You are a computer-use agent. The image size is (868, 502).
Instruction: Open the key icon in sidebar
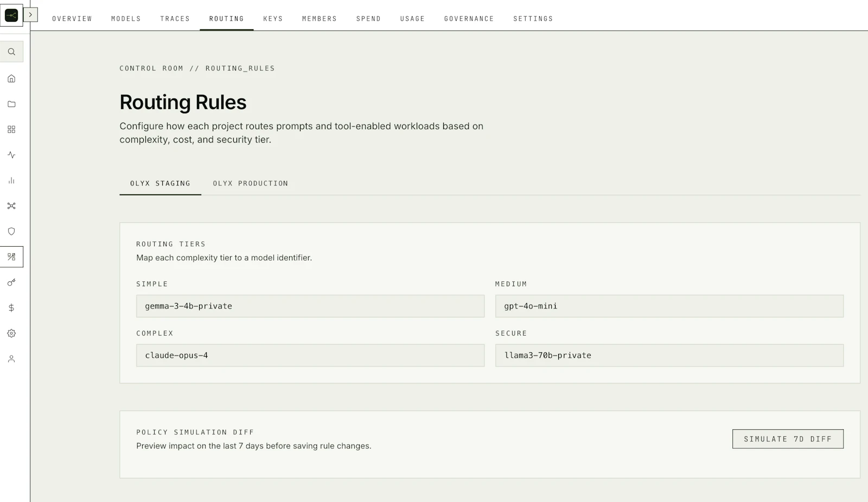pos(11,282)
